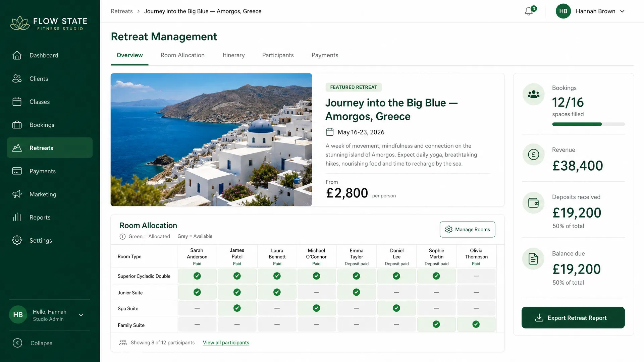
Task: Click the calendar icon beside May 16-23
Action: (330, 132)
